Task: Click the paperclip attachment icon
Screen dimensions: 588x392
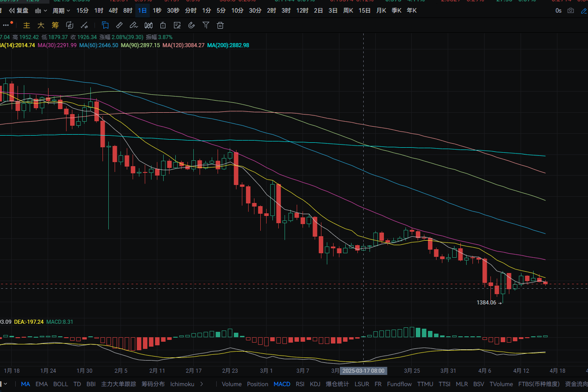Action: pos(192,26)
